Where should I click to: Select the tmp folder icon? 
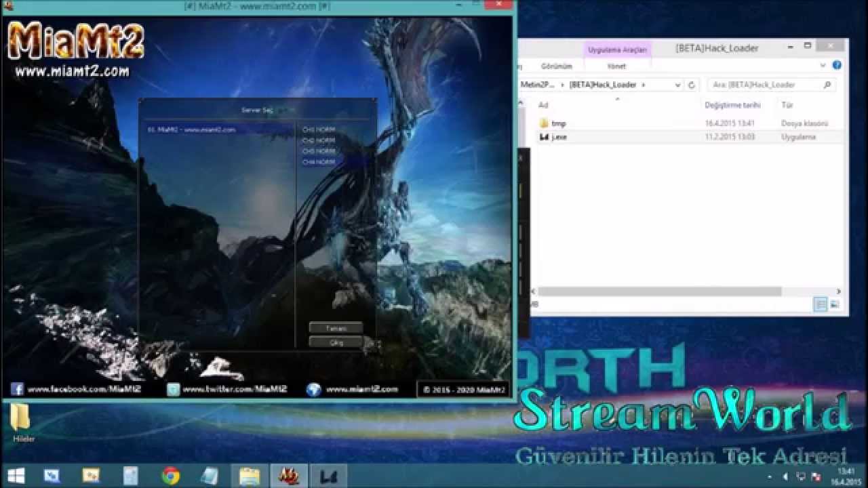click(544, 123)
